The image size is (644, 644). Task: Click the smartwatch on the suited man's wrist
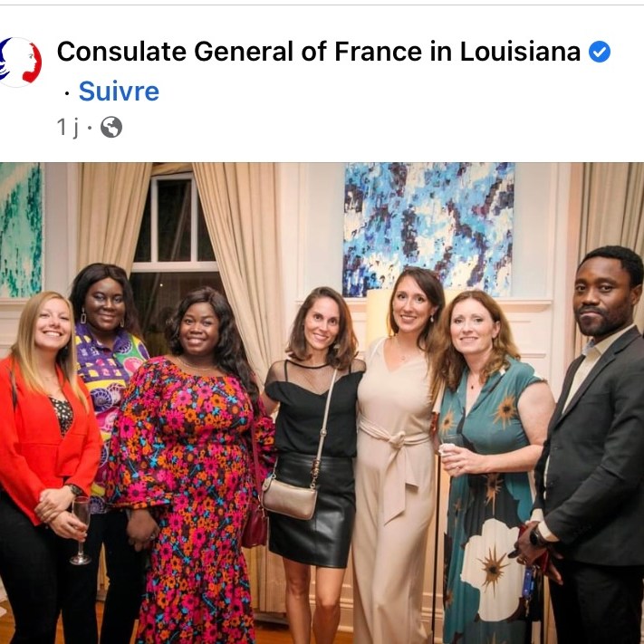(x=537, y=536)
